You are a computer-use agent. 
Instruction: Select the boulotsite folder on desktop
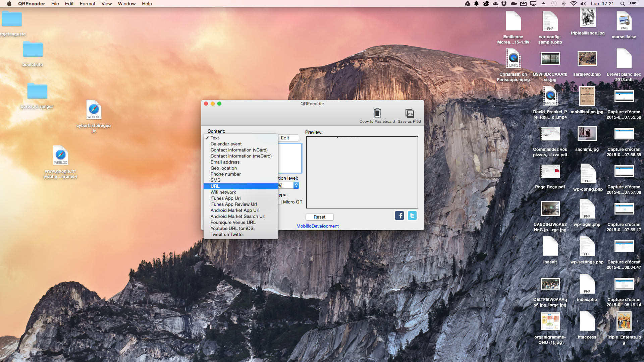click(33, 50)
